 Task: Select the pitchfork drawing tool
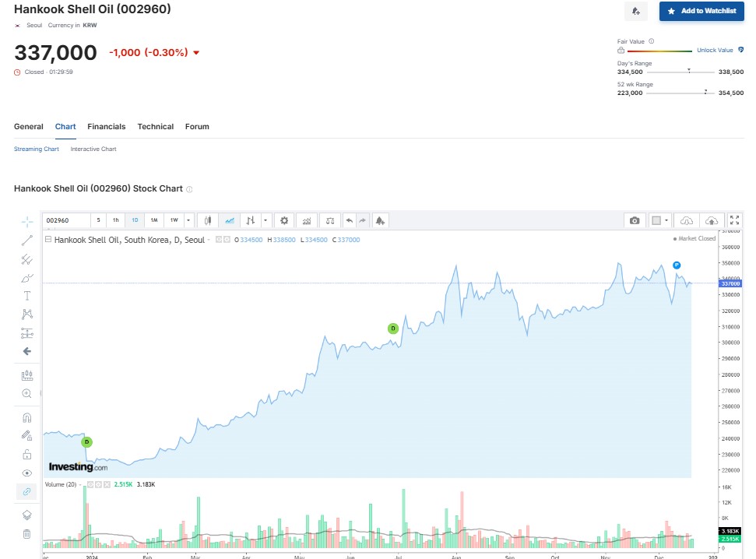pos(27,259)
